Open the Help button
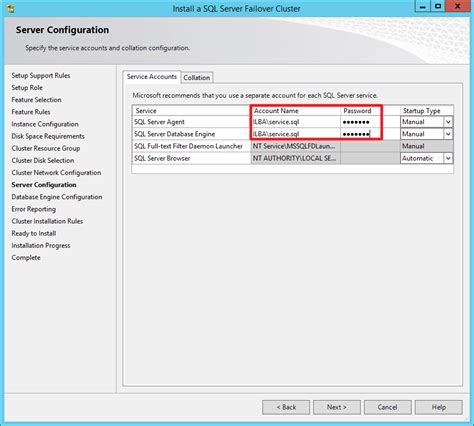This screenshot has height=426, width=474. tap(439, 407)
